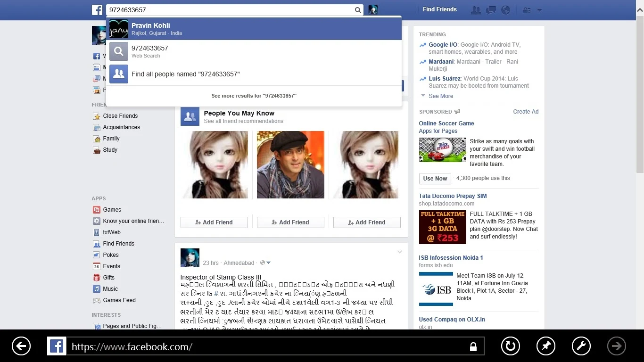644x362 pixels.
Task: Click the Gifts icon in the sidebar
Action: pyautogui.click(x=97, y=278)
